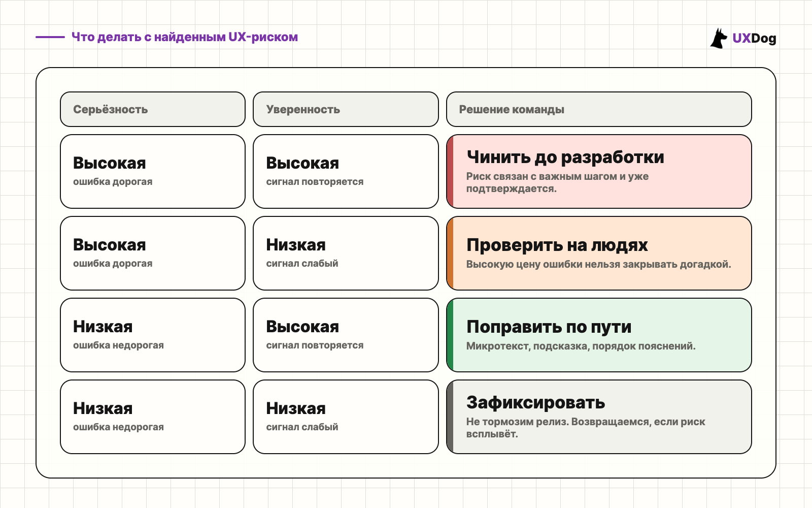Screen dimensions: 812x508
Task: Click the UXDog brand name text
Action: pyautogui.click(x=754, y=39)
